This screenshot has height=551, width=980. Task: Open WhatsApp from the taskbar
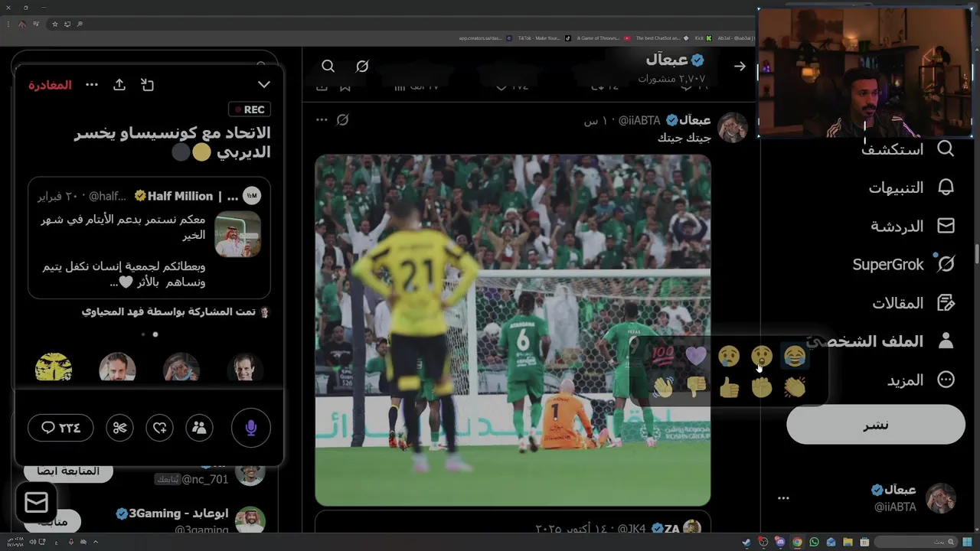click(814, 542)
